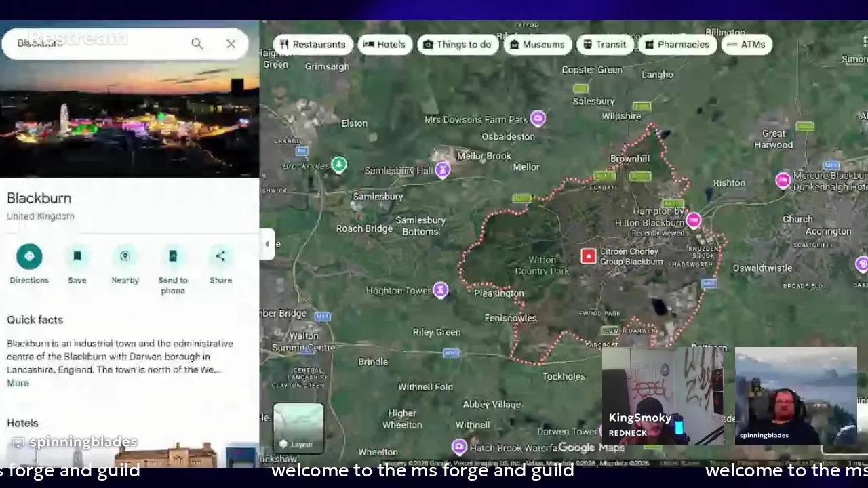Share the Blackburn location

pyautogui.click(x=220, y=264)
